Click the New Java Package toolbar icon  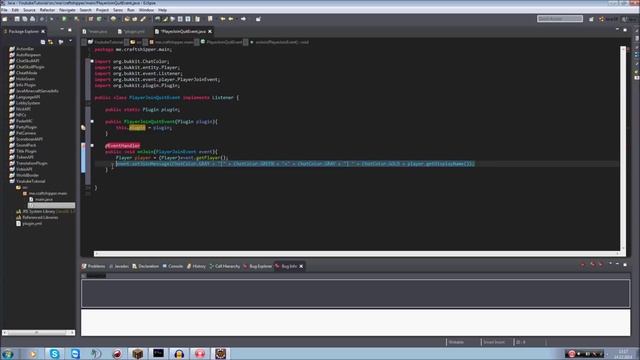pos(91,19)
